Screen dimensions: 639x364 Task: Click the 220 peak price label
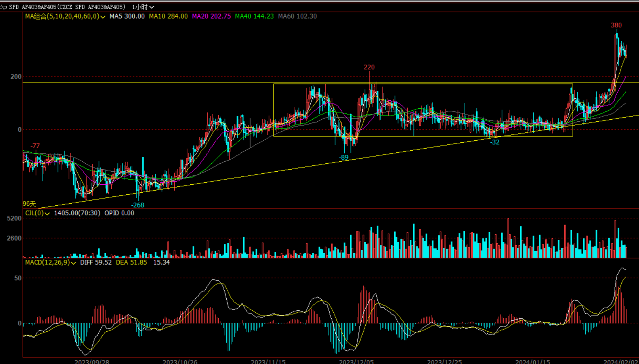(369, 67)
